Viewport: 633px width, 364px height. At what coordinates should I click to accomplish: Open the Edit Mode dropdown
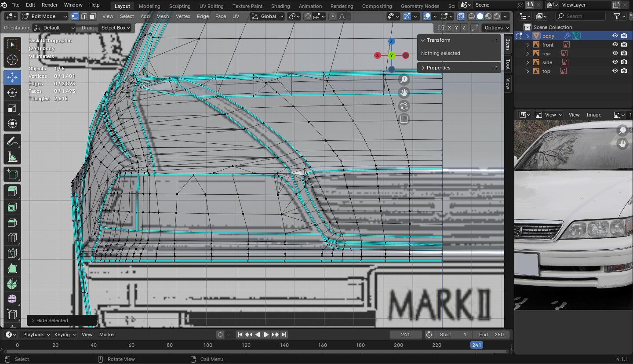45,16
